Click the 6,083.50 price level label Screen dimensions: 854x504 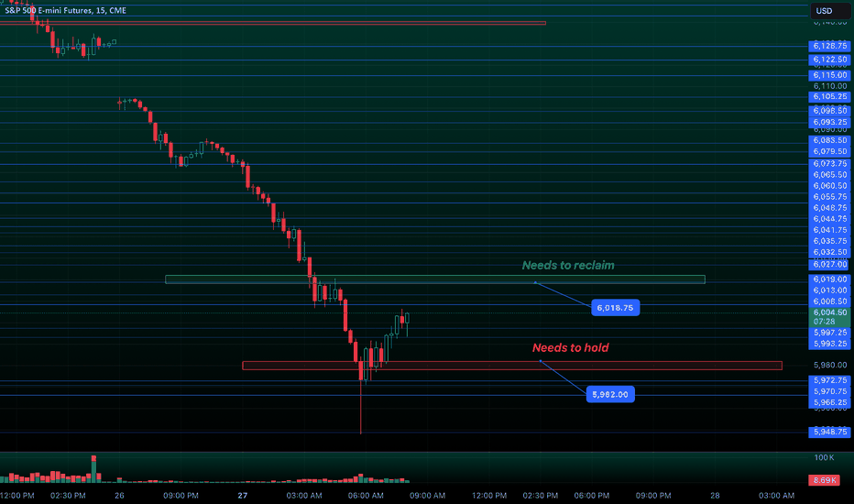830,140
